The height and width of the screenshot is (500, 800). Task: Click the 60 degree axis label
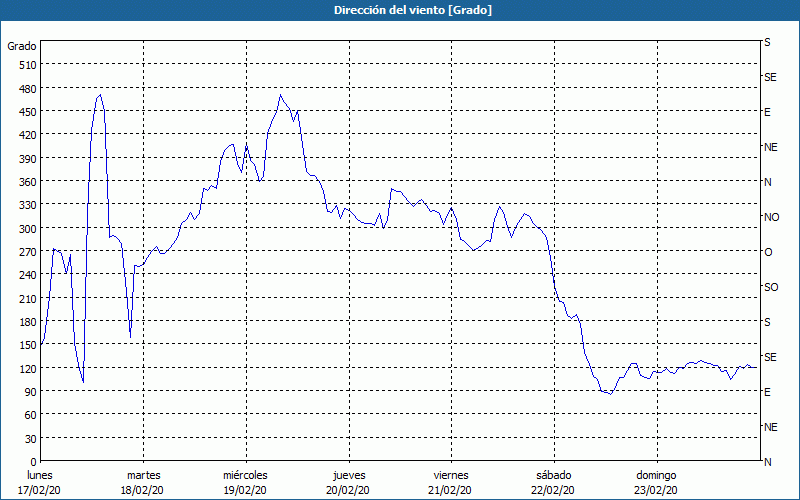31,416
